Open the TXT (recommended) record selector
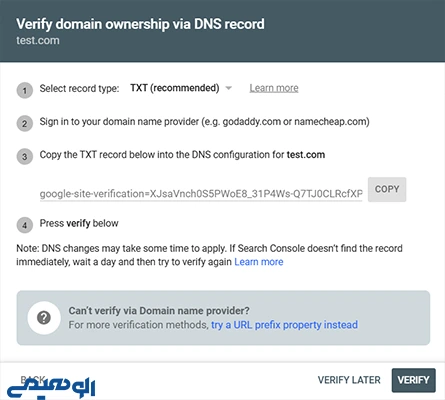The height and width of the screenshot is (400, 445). click(181, 88)
